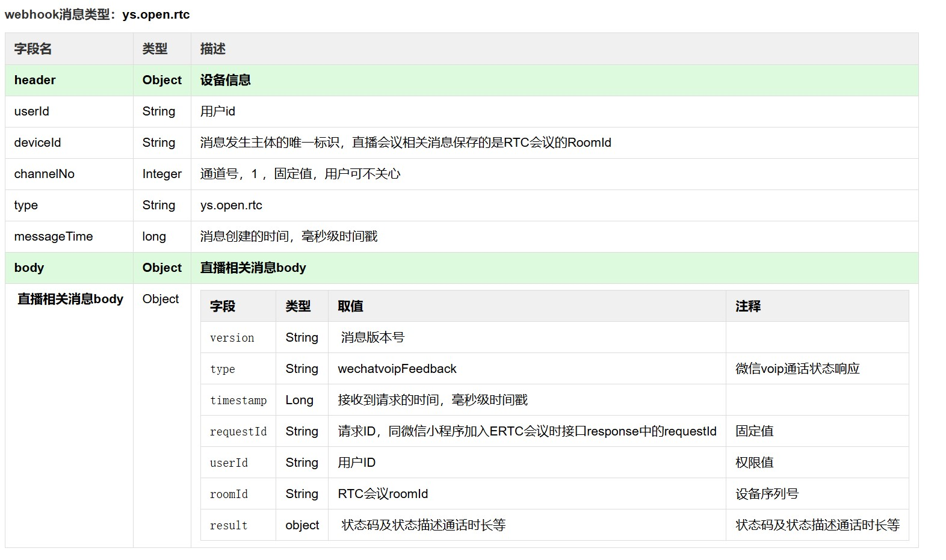Click the bold 'body' field name
The image size is (946, 560).
(x=29, y=268)
